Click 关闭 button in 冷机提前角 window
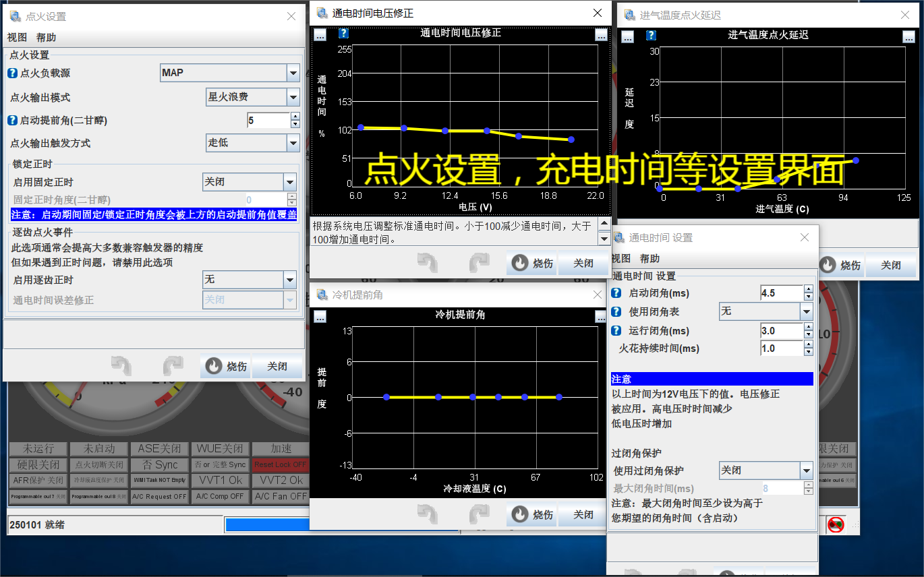924x577 pixels. [x=583, y=514]
